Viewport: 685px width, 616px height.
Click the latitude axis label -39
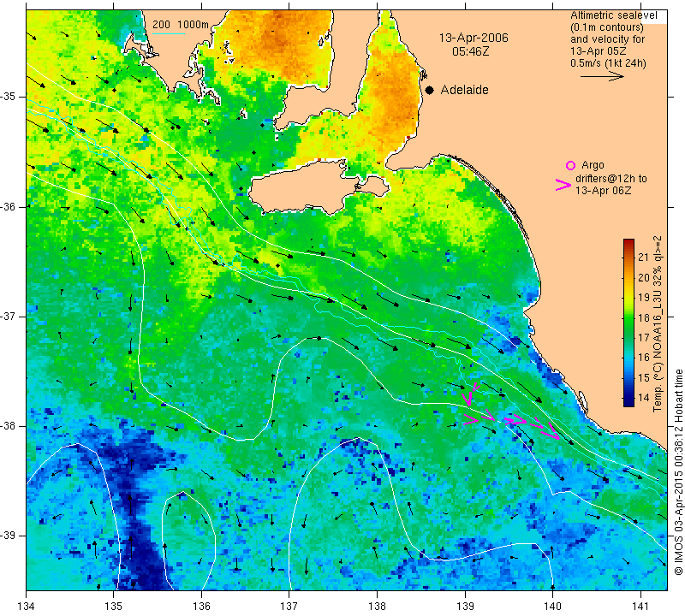[x=8, y=536]
